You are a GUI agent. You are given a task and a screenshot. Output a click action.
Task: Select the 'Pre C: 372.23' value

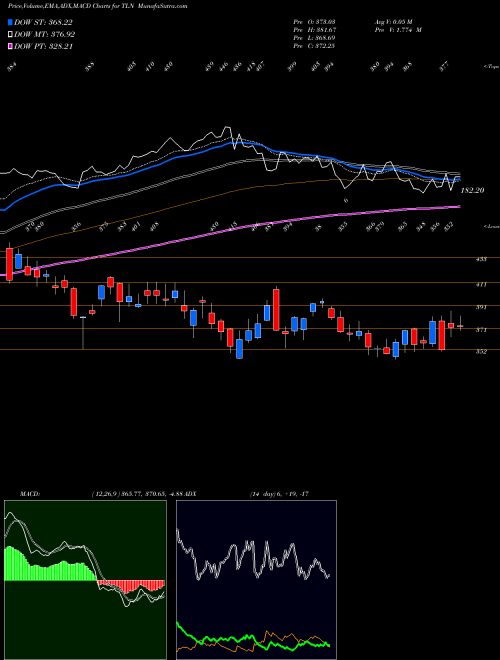(x=314, y=46)
